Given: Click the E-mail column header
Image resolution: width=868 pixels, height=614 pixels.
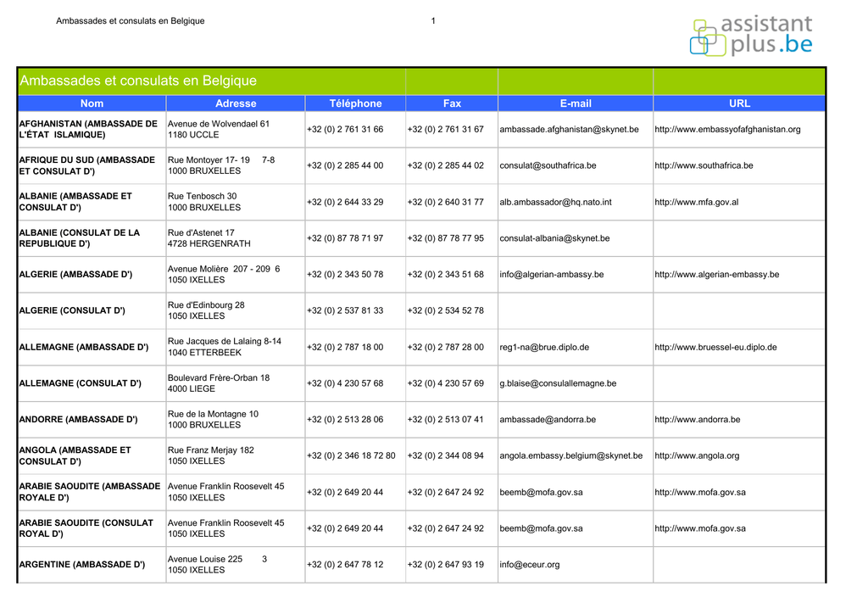Looking at the screenshot, I should tap(576, 103).
